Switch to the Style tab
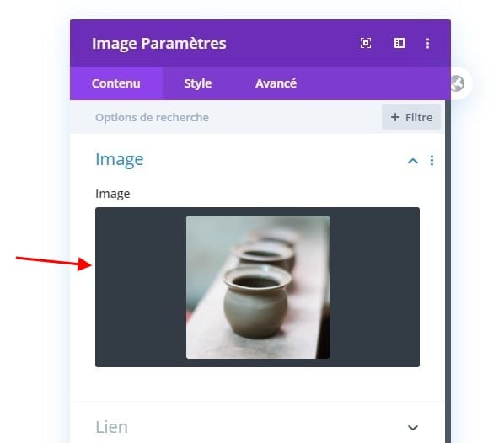Viewport: 504px width, 443px height. (198, 83)
